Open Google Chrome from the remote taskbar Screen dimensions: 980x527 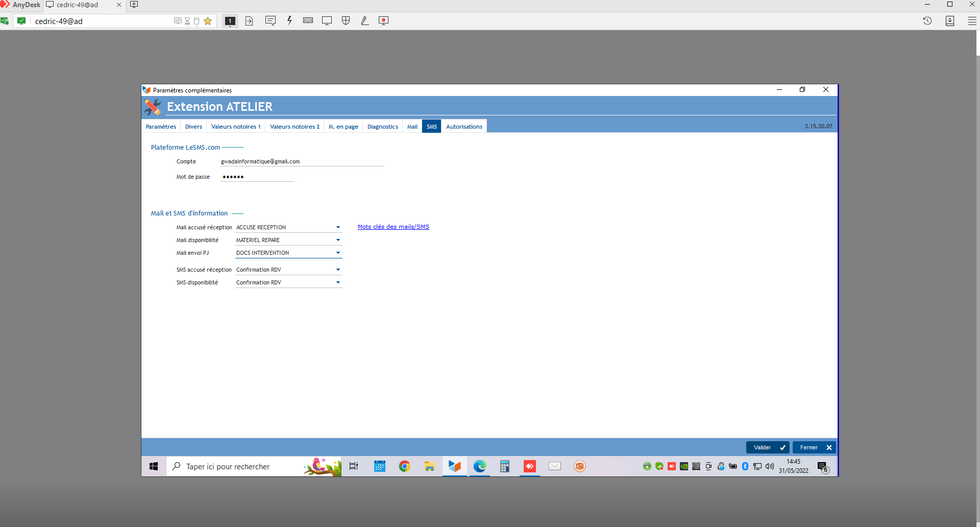[404, 466]
